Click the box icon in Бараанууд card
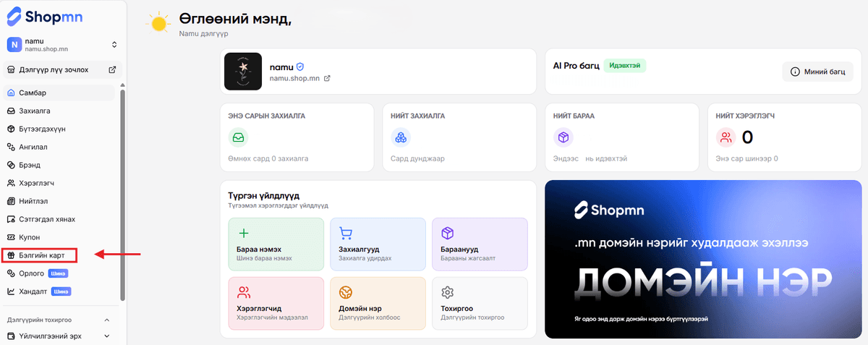 click(x=447, y=233)
